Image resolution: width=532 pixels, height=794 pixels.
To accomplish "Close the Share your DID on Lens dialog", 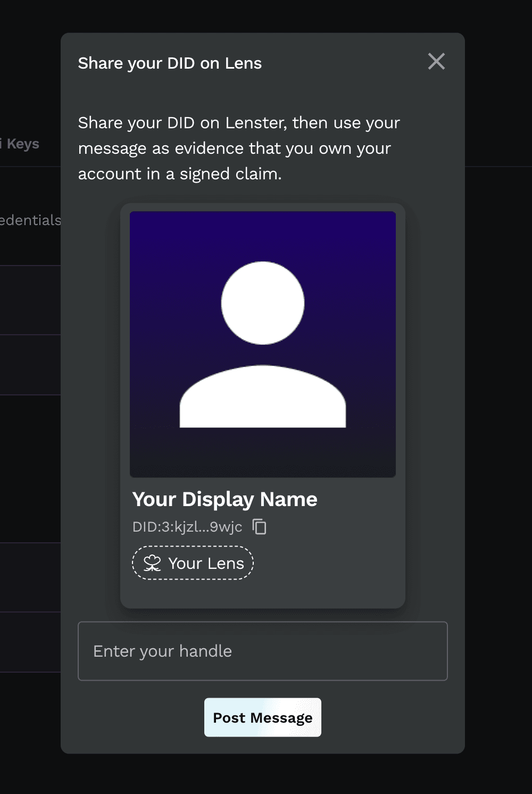I will [436, 62].
